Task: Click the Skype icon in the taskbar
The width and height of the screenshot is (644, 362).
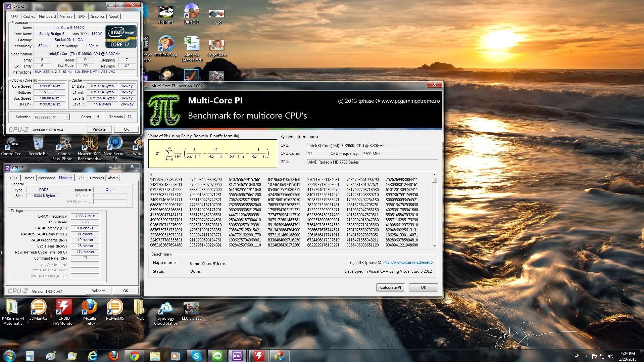Action: pyautogui.click(x=196, y=356)
